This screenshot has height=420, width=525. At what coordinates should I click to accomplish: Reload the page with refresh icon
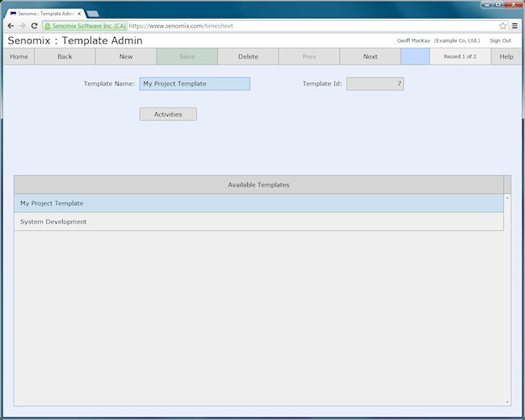[34, 26]
